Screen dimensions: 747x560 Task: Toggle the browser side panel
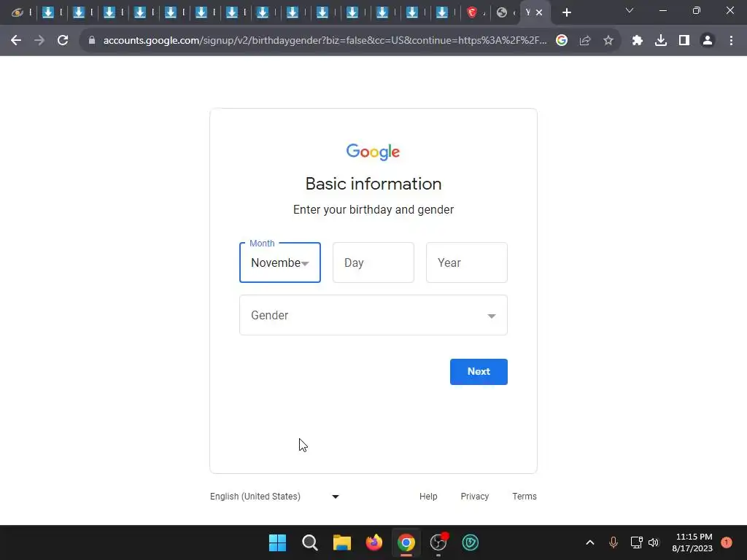click(x=684, y=41)
